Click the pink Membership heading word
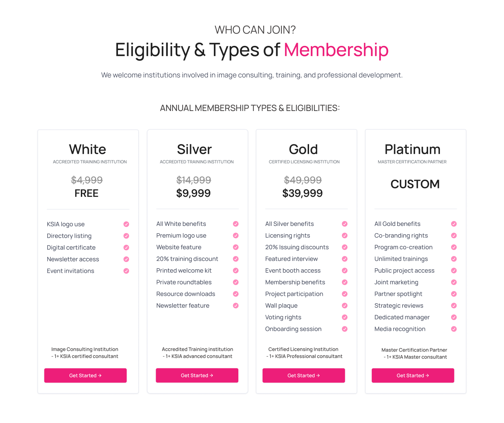This screenshot has width=504, height=423. point(336,50)
